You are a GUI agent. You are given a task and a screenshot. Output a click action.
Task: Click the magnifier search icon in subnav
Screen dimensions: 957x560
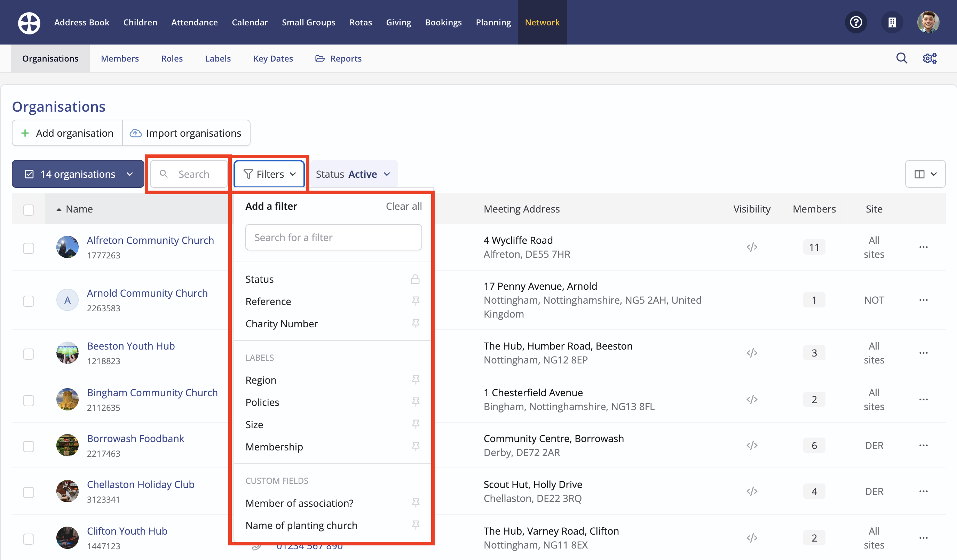click(x=902, y=58)
